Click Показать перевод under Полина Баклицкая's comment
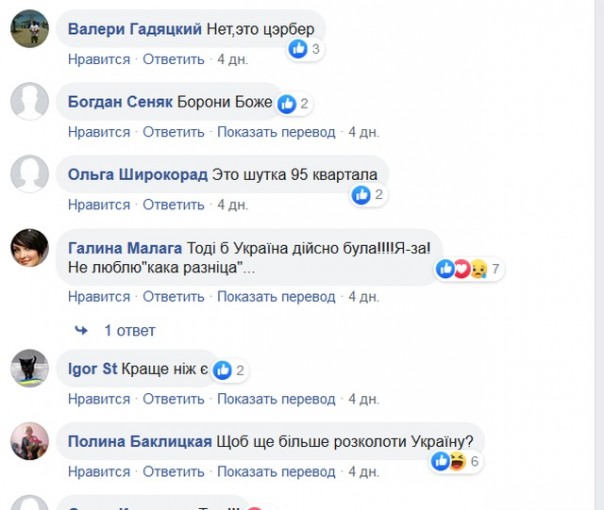Viewport: 604px width, 510px height. pos(276,471)
